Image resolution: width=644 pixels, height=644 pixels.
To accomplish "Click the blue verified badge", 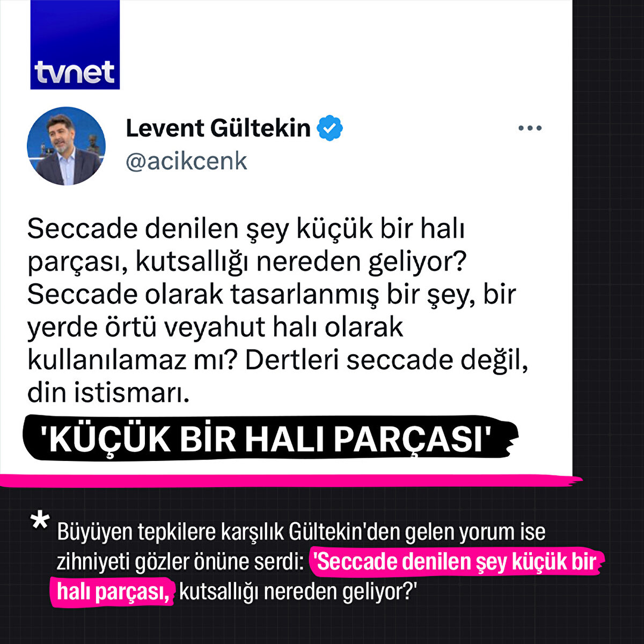I will [x=330, y=128].
